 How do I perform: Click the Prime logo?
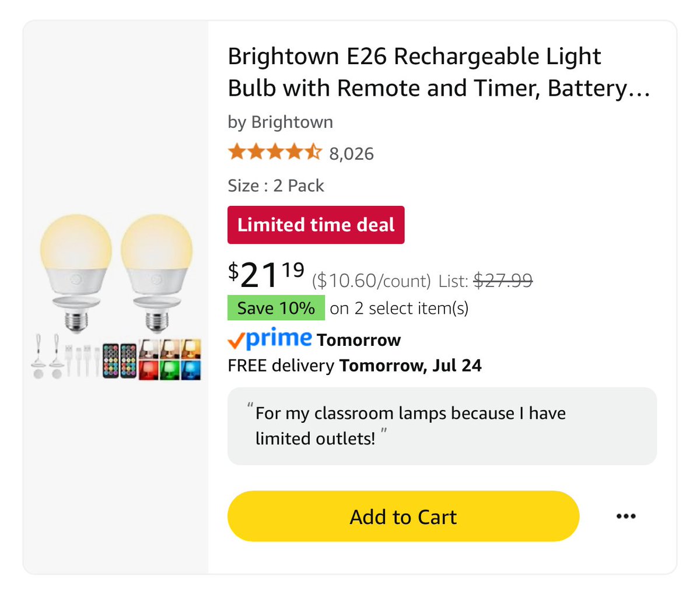tap(270, 339)
